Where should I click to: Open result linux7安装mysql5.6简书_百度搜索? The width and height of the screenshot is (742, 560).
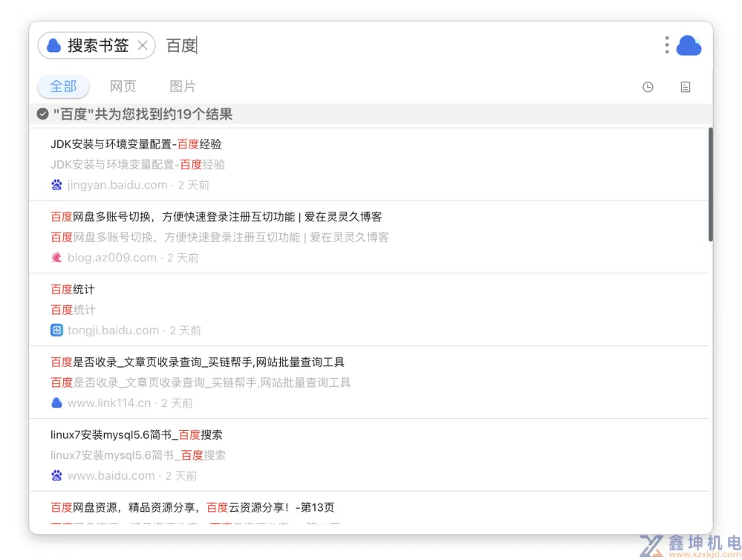point(136,434)
